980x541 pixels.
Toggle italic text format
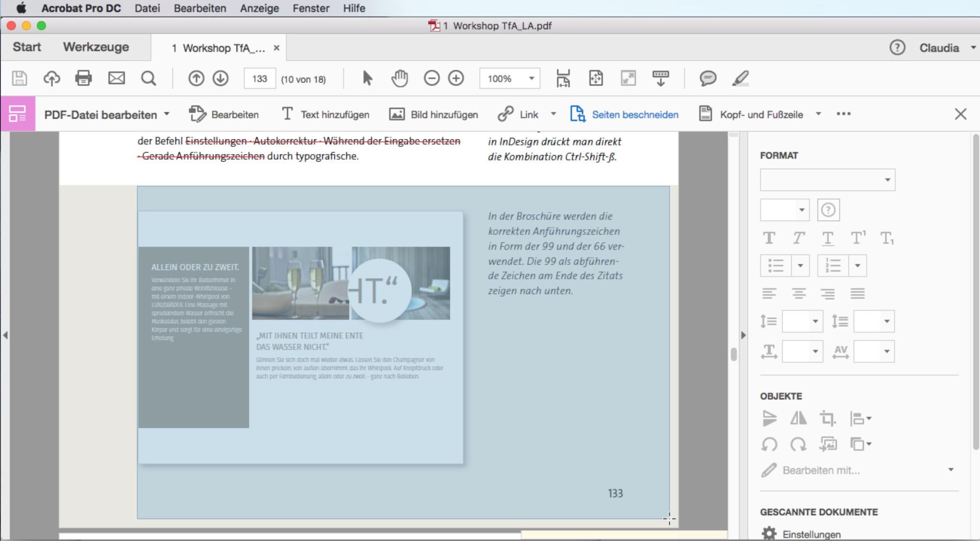coord(799,238)
